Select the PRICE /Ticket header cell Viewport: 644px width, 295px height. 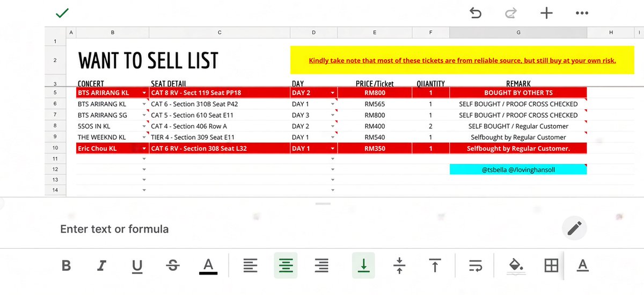click(x=375, y=84)
